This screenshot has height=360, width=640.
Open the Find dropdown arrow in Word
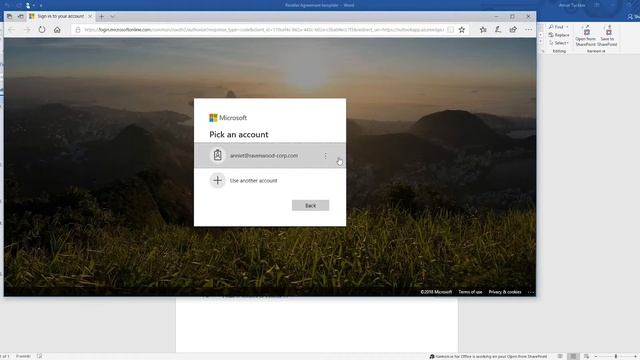pyautogui.click(x=567, y=27)
